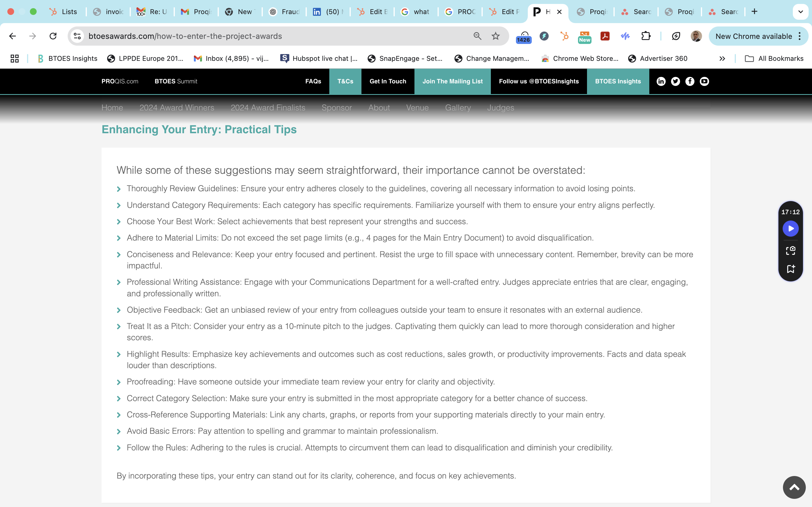The width and height of the screenshot is (812, 507).
Task: Click the LinkedIn icon in site header
Action: pos(661,81)
